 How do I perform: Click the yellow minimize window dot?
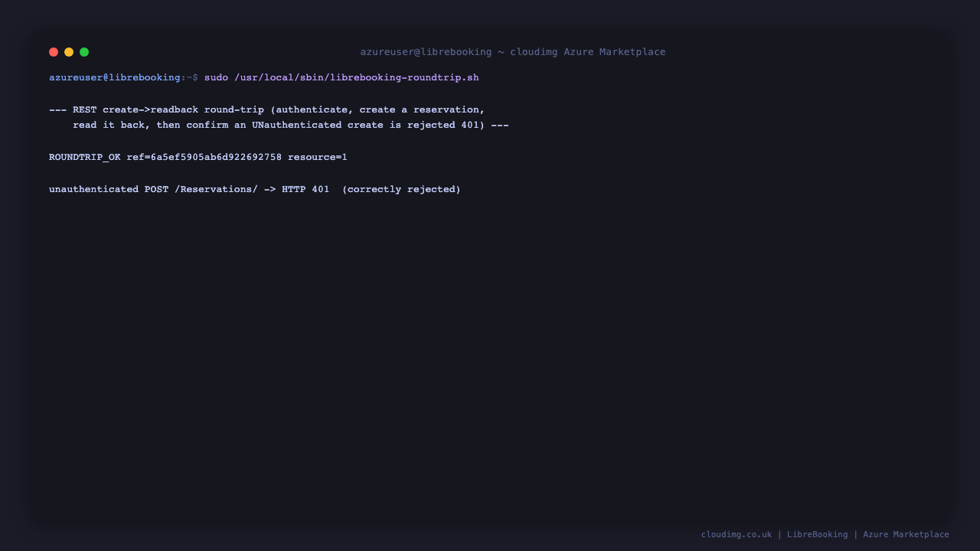point(69,52)
